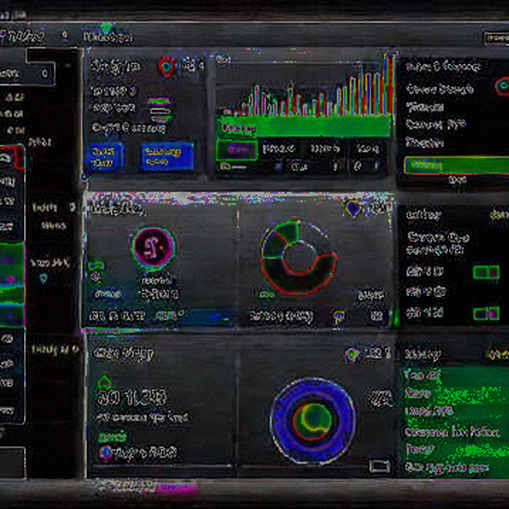Click the green house-shaped icon above large number

tap(104, 382)
